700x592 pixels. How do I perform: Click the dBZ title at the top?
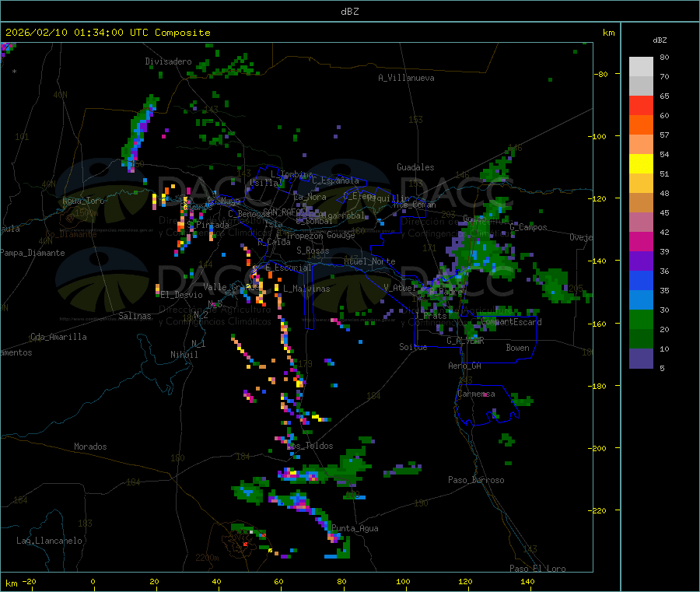pos(349,12)
